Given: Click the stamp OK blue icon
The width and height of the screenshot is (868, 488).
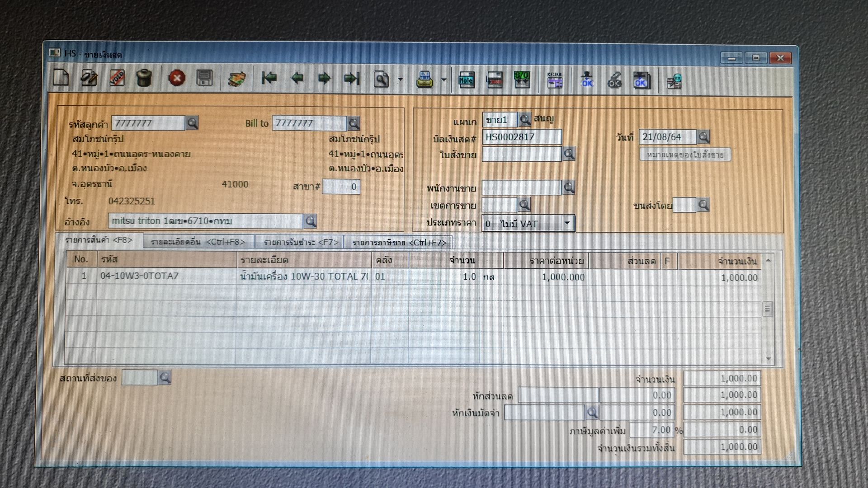Looking at the screenshot, I should pos(587,80).
